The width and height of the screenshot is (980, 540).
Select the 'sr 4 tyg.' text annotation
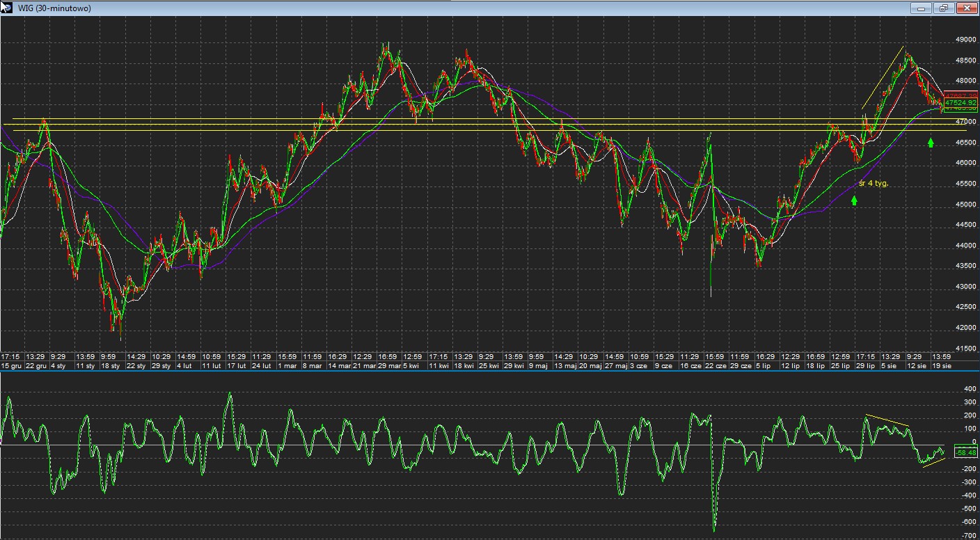[x=874, y=183]
